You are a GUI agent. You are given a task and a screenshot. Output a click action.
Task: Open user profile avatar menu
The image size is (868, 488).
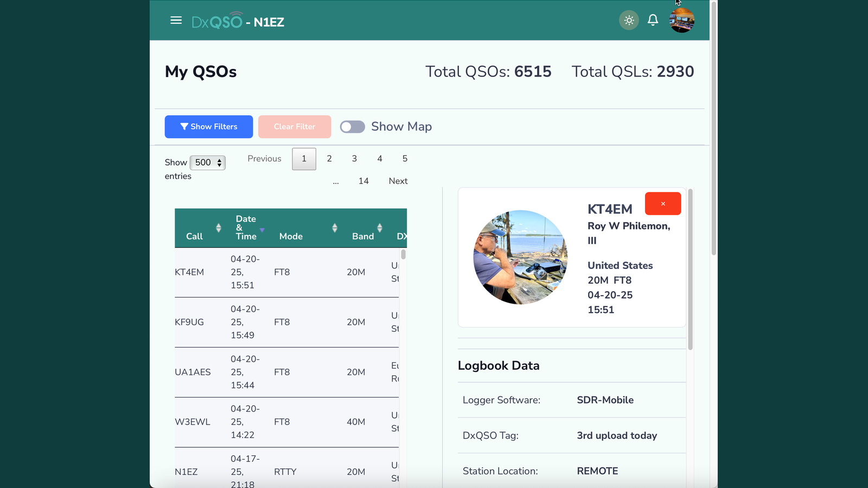coord(681,21)
